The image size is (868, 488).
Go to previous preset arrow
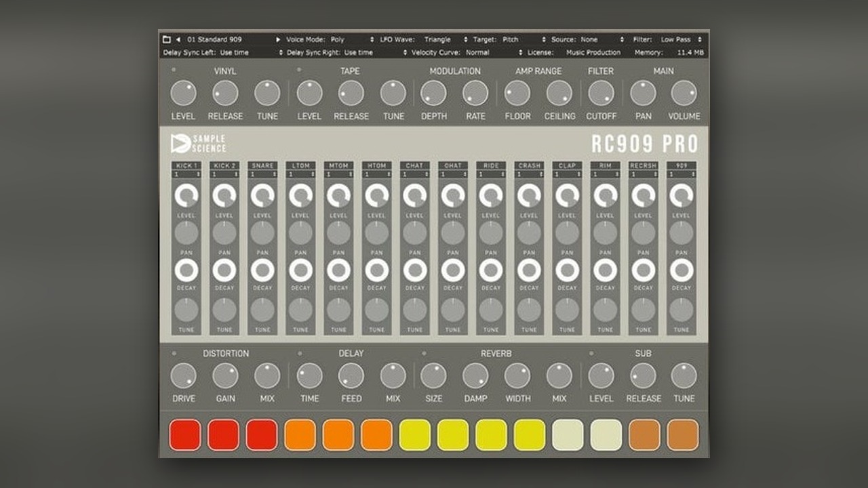(178, 39)
